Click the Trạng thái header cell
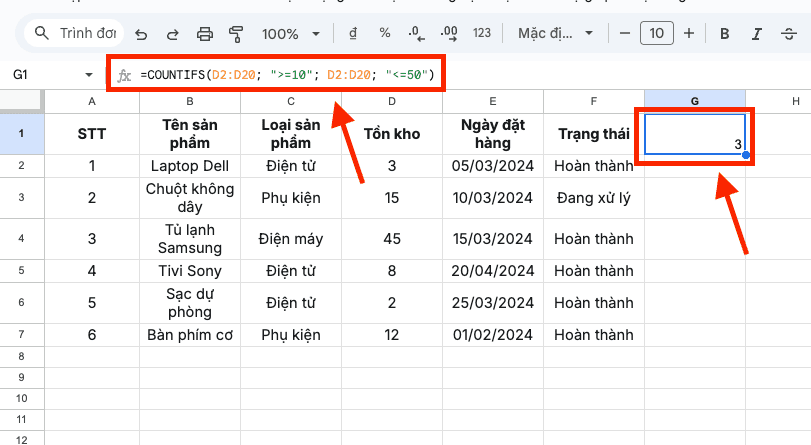Screen dimensions: 811x445 594,134
